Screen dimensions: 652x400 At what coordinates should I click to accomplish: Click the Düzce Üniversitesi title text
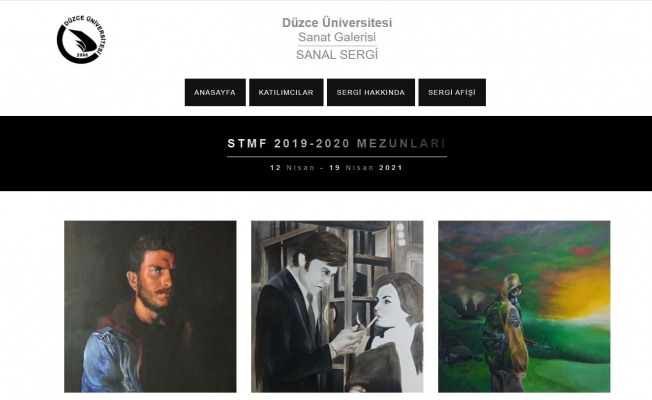(x=337, y=22)
